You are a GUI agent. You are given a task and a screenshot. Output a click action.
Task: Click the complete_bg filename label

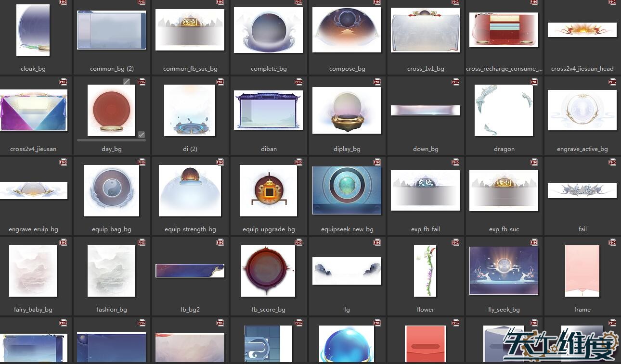269,69
